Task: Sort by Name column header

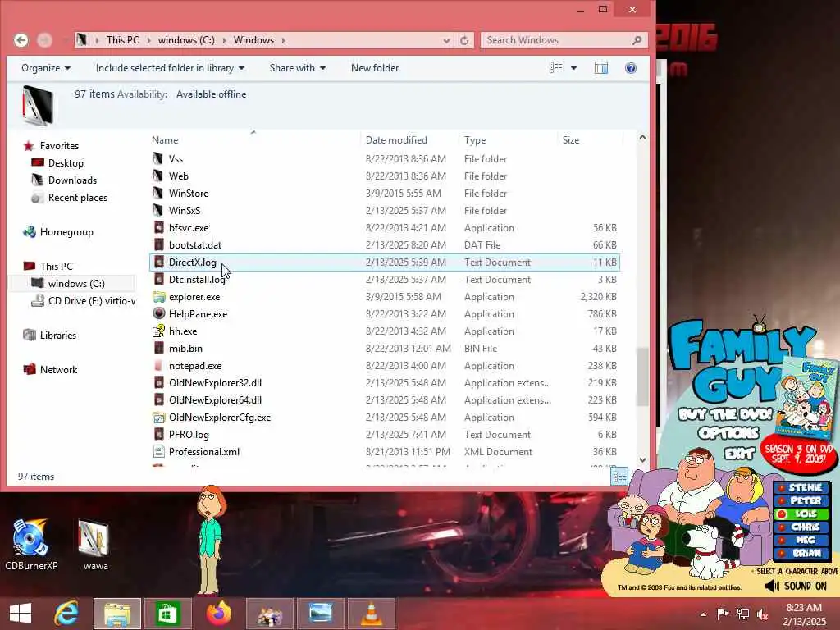Action: coord(164,139)
